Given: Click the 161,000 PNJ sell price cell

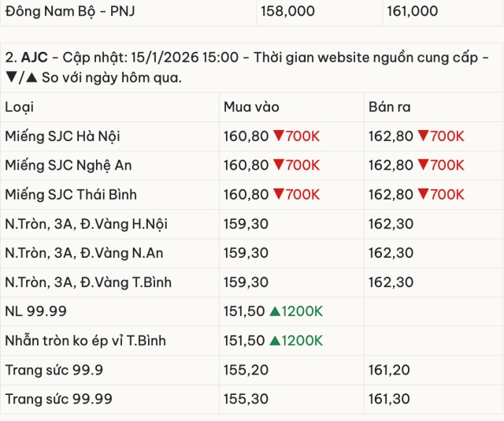Looking at the screenshot, I should [x=412, y=11].
